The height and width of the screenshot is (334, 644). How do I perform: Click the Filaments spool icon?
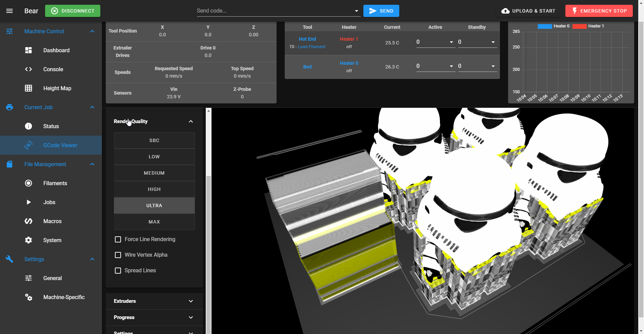click(28, 183)
